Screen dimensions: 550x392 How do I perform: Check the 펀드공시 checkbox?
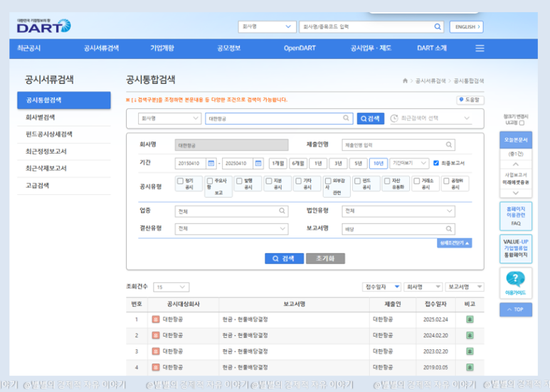pyautogui.click(x=357, y=181)
